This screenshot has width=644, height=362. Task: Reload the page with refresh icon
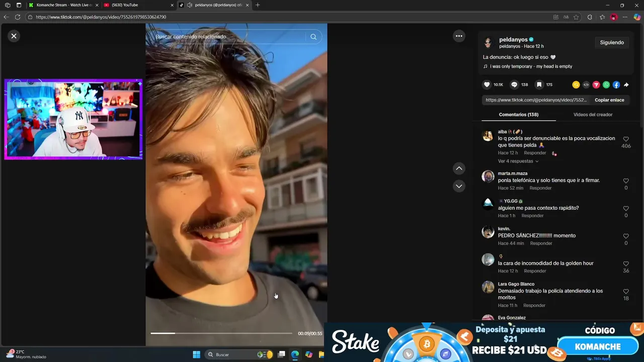click(x=18, y=17)
